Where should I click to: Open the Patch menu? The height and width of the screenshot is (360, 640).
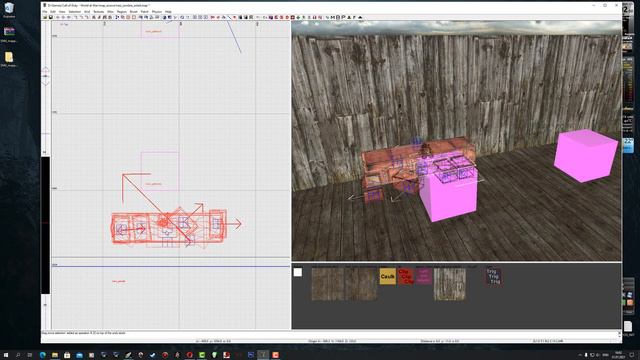144,12
